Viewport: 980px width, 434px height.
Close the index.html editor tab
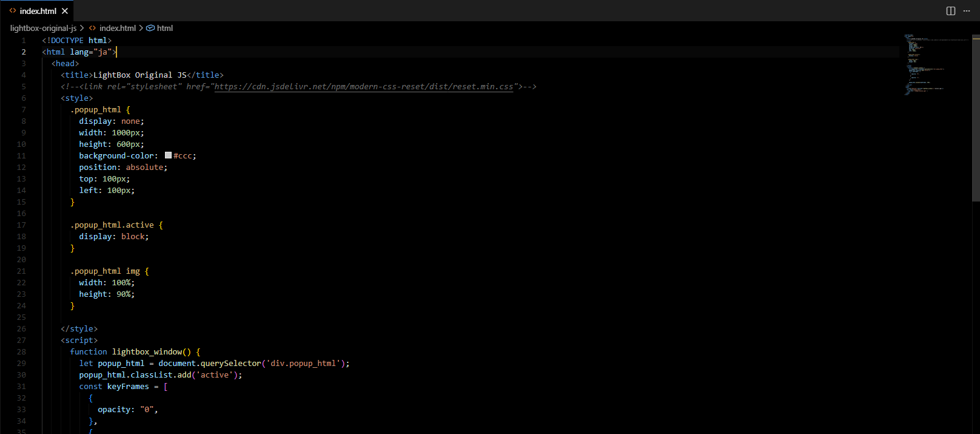(65, 11)
